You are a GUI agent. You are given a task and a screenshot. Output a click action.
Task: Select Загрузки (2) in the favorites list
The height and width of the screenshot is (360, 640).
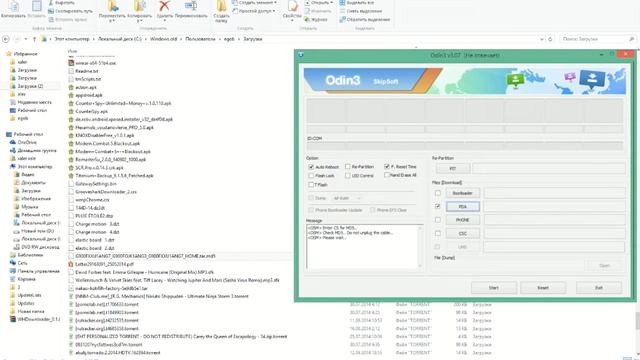pos(30,86)
